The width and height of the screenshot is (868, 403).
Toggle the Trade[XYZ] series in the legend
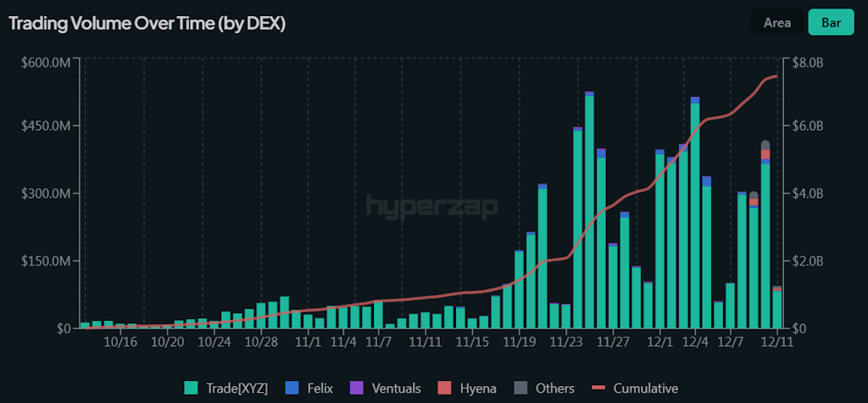pyautogui.click(x=236, y=388)
